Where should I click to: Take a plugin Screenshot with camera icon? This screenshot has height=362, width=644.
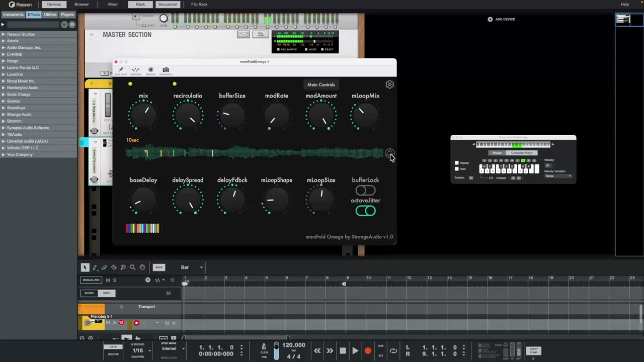166,70
